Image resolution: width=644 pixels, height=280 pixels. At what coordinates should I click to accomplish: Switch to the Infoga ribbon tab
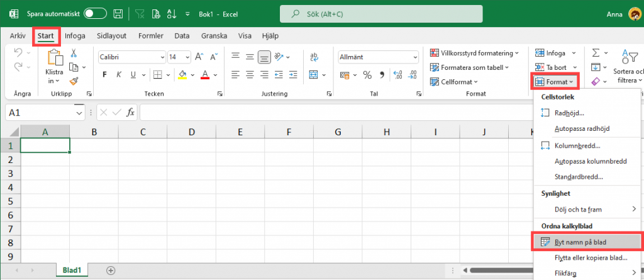click(75, 36)
